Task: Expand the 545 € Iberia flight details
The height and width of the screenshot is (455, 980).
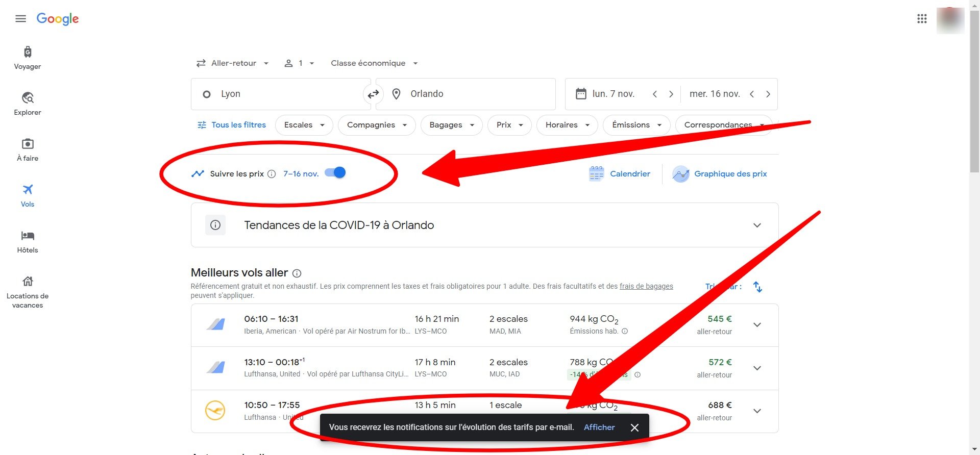Action: (x=757, y=325)
